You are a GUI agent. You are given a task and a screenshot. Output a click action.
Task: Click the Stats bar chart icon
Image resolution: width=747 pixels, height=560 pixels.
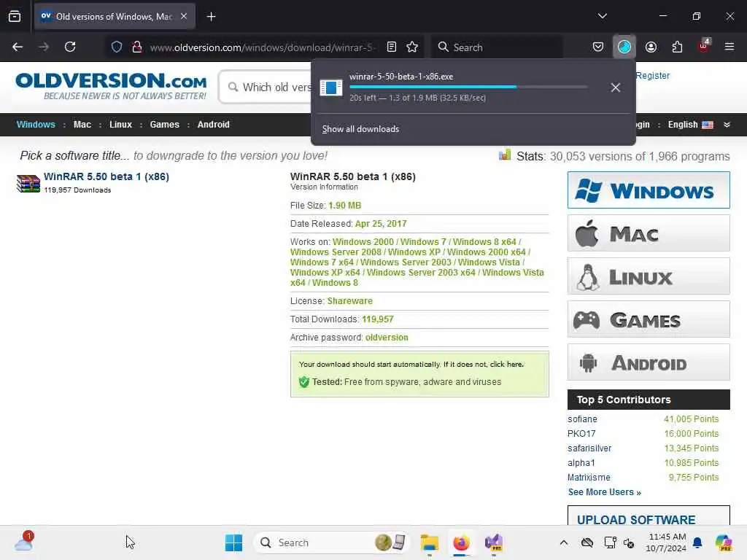pyautogui.click(x=505, y=155)
